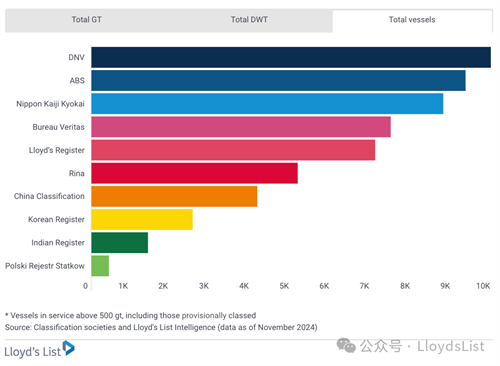Click the 1K axis tick value
Screen dimensions: 500x366
tap(123, 286)
